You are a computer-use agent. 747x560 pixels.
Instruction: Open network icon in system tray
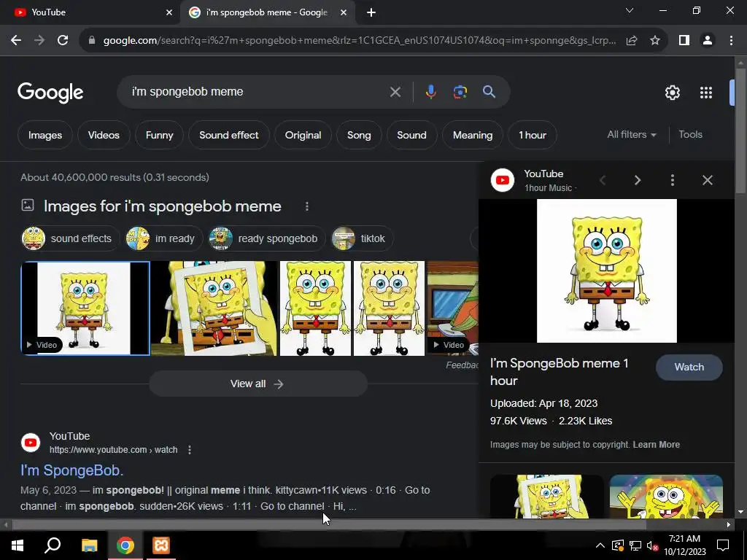pos(635,545)
